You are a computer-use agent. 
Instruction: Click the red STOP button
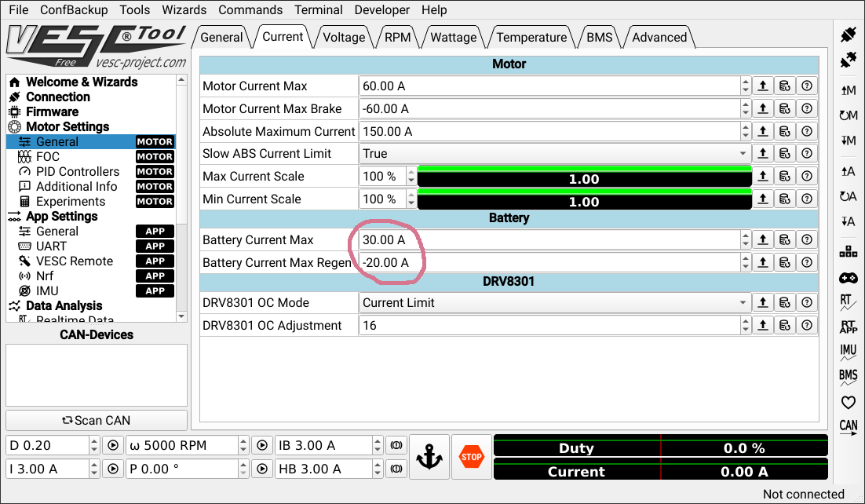(471, 457)
